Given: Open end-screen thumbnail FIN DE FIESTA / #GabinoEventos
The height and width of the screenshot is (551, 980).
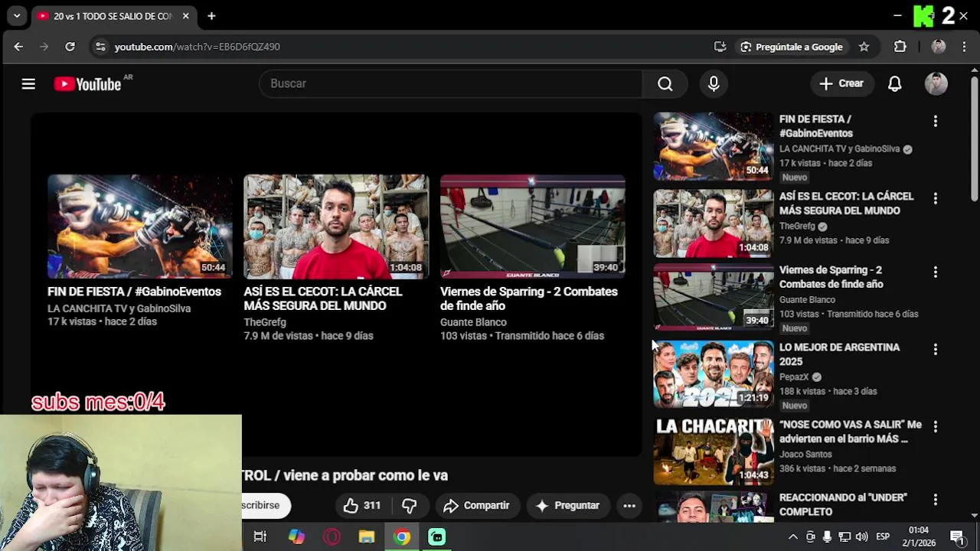Looking at the screenshot, I should coord(140,227).
